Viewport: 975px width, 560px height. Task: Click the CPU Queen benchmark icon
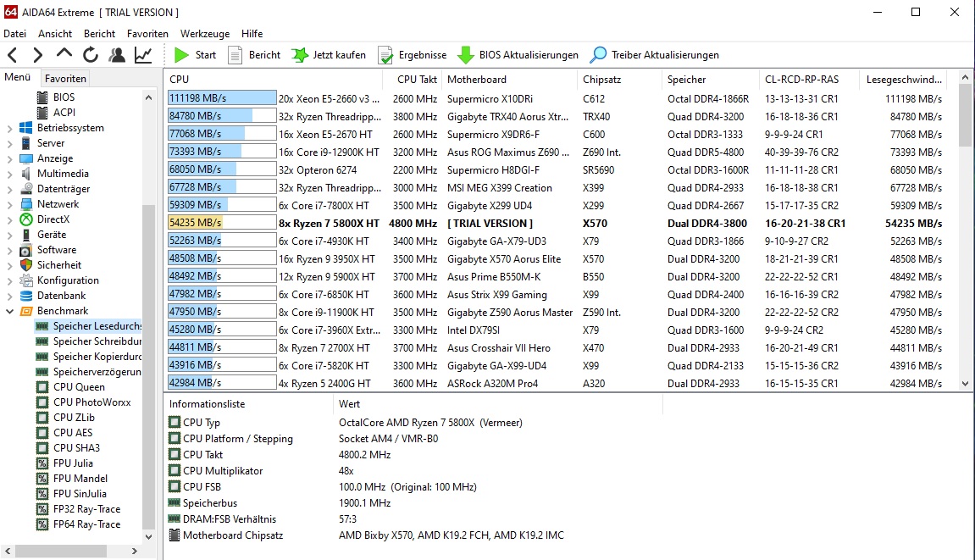click(42, 387)
